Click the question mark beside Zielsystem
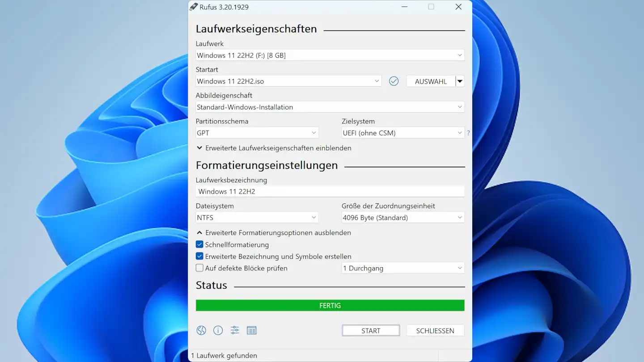The width and height of the screenshot is (644, 362). click(468, 133)
